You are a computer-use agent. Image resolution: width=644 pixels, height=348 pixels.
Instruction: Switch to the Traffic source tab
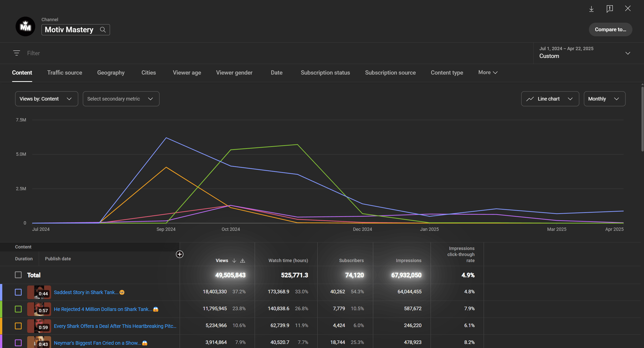(65, 73)
